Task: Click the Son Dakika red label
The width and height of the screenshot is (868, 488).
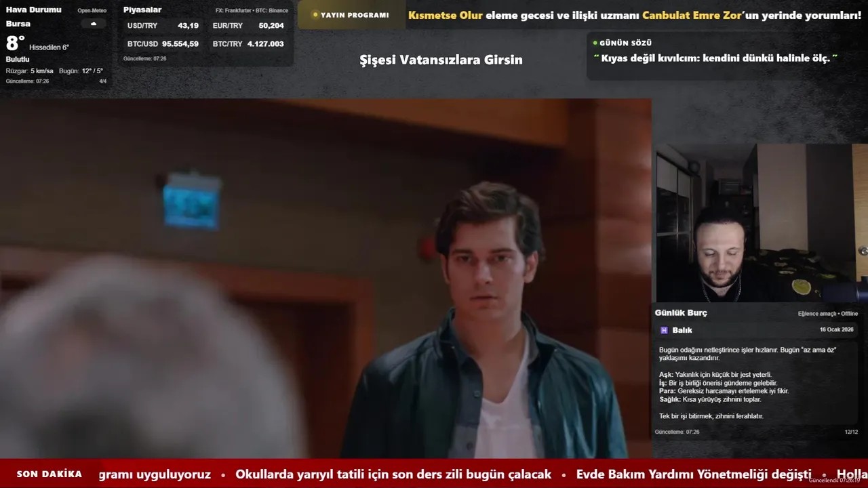Action: 49,474
